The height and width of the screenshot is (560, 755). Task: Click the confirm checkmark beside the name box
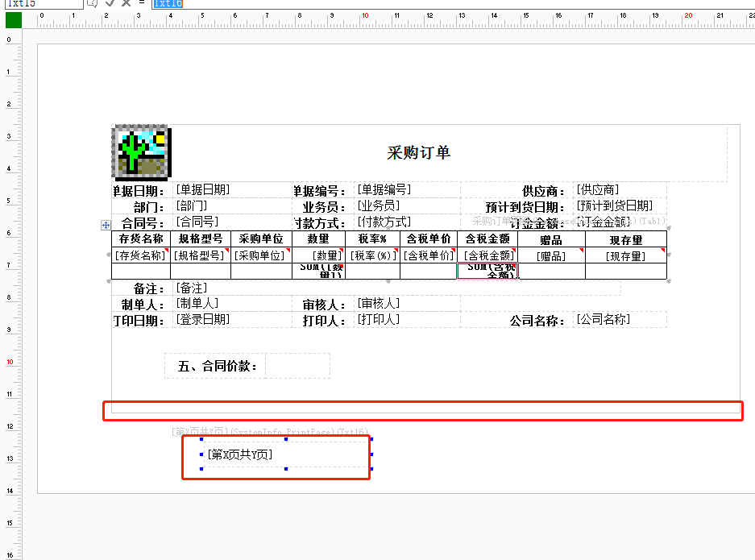(x=110, y=3)
